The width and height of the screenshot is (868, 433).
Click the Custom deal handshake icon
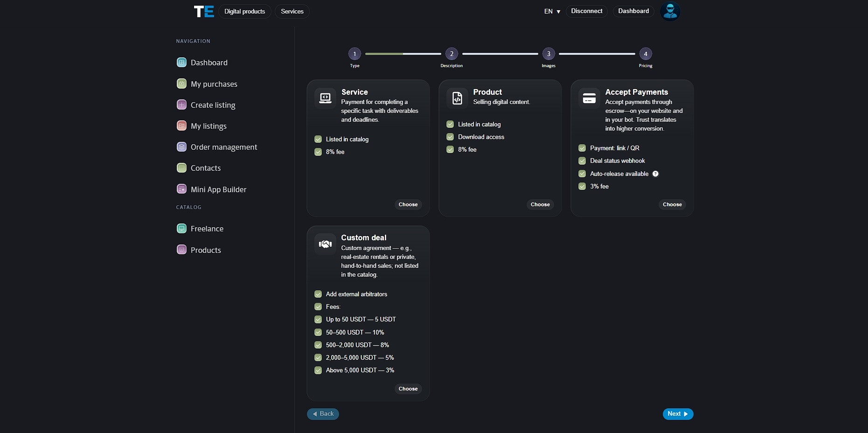tap(325, 244)
